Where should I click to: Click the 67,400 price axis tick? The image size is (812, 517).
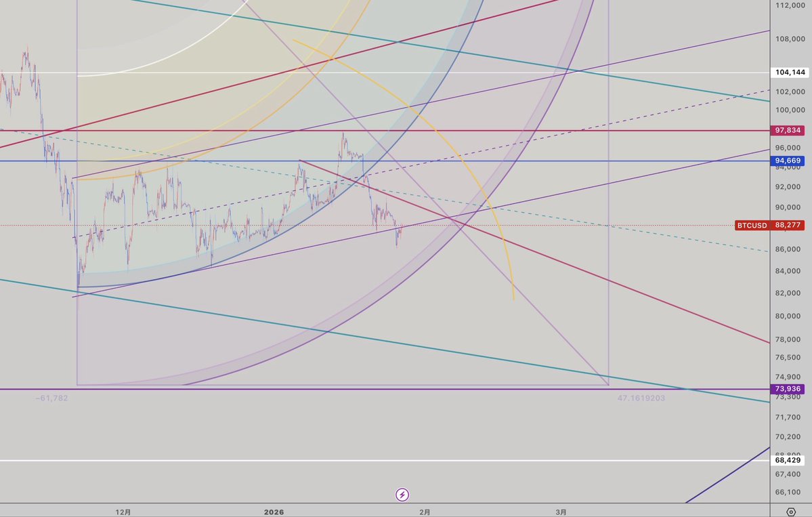click(x=788, y=474)
